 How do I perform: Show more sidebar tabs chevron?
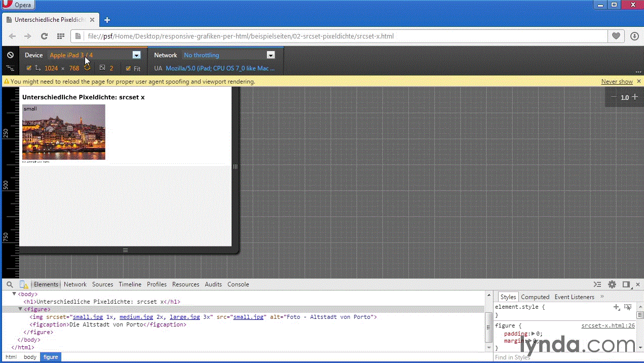click(x=602, y=297)
